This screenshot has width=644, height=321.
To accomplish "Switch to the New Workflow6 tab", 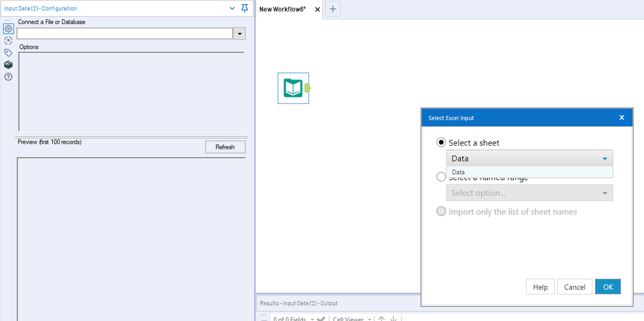I will [282, 10].
